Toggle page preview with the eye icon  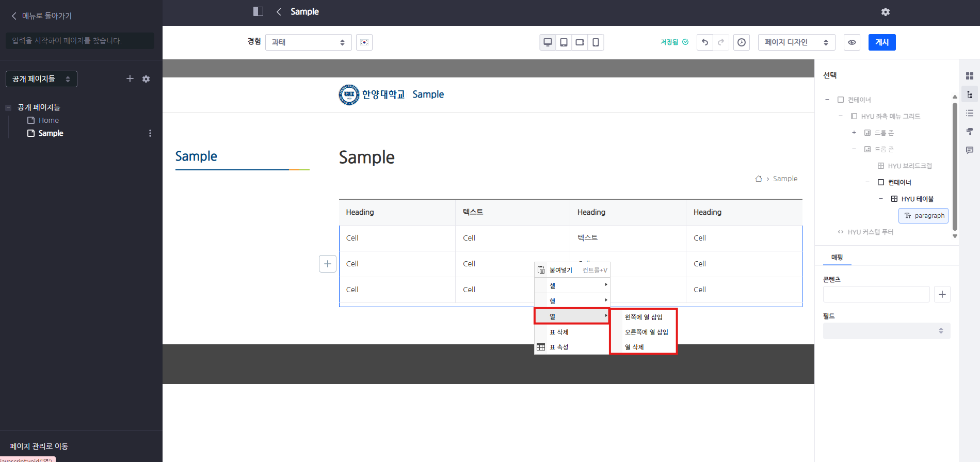tap(852, 42)
